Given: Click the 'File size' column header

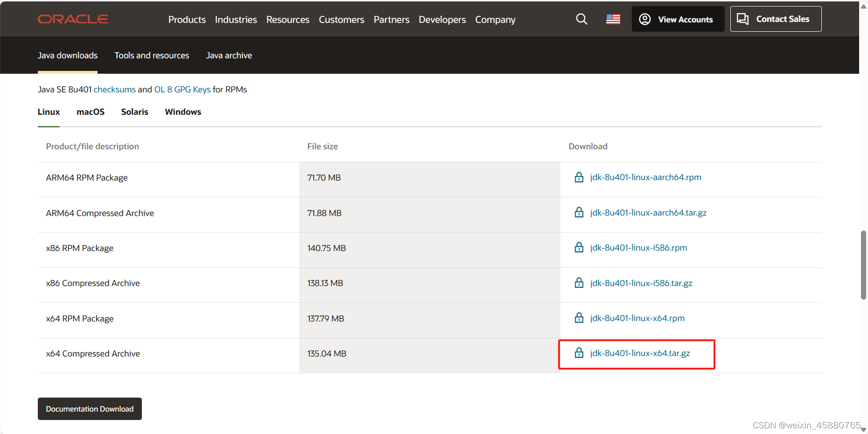Looking at the screenshot, I should (x=322, y=147).
